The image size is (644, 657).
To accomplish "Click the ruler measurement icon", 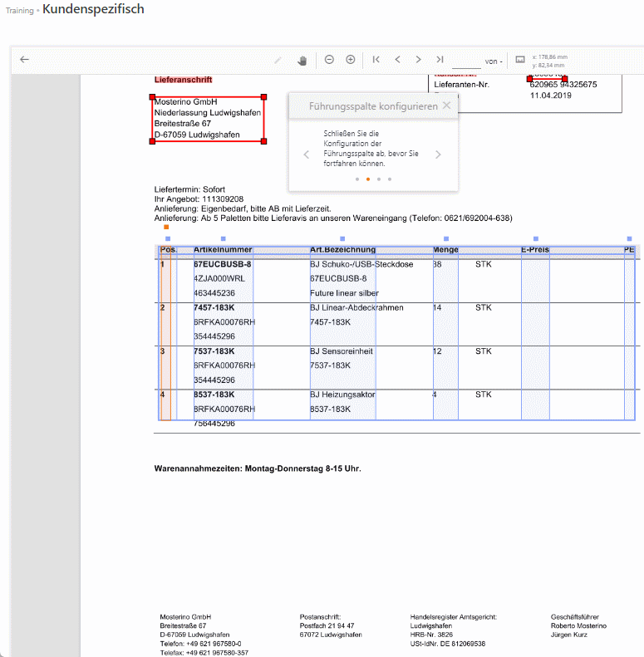I will pos(520,60).
